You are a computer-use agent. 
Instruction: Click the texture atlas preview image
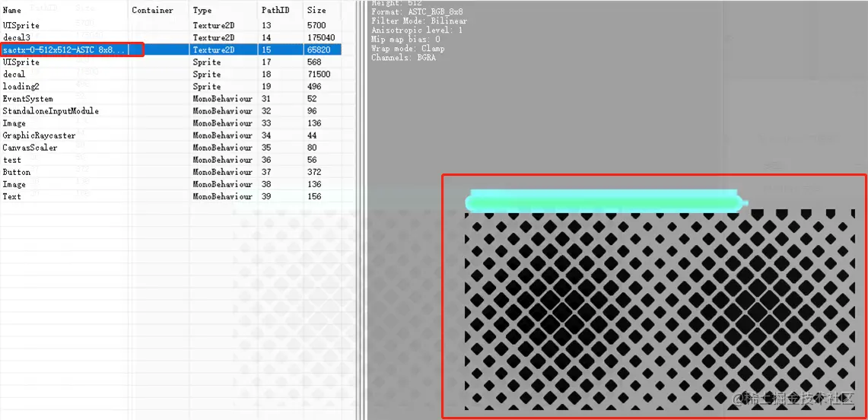[x=660, y=299]
